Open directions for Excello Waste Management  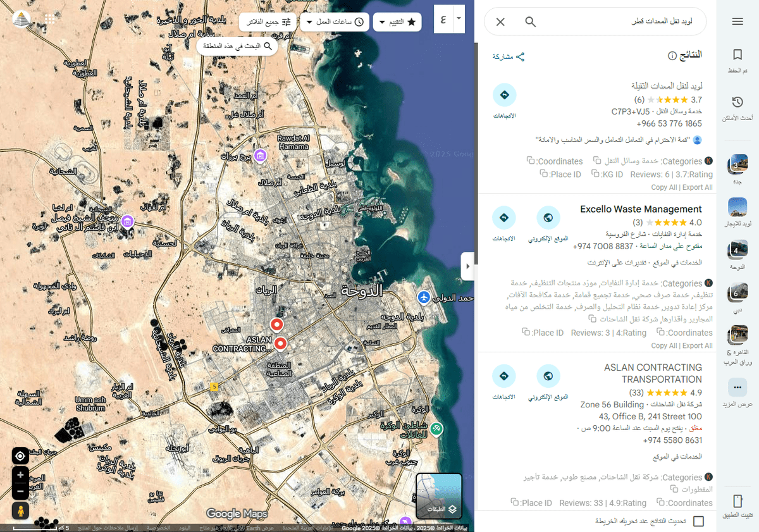coord(504,217)
